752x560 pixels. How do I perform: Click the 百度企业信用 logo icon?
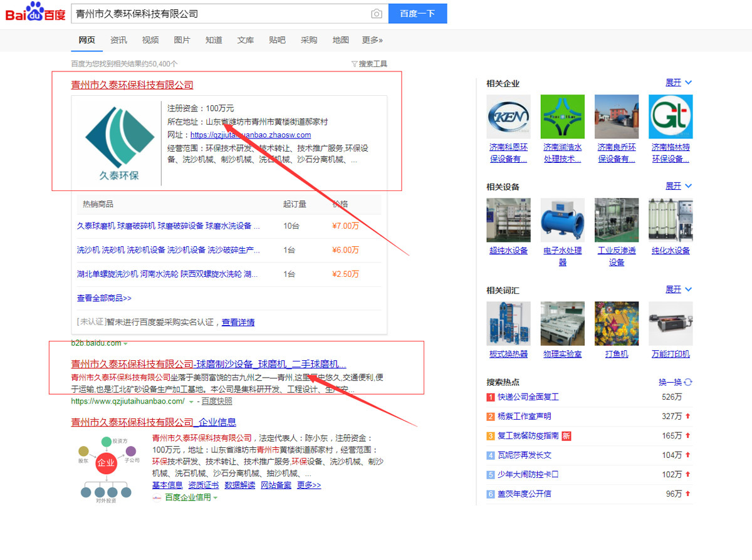click(157, 497)
